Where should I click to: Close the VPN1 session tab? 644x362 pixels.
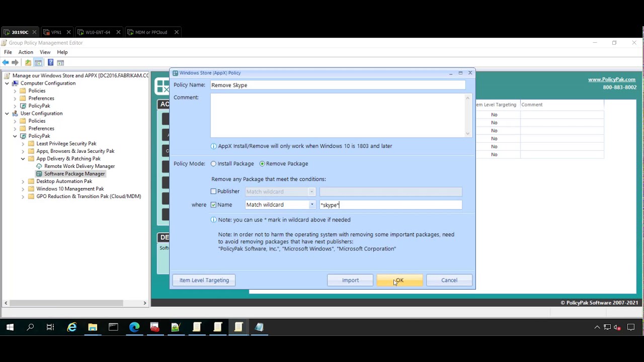click(68, 32)
